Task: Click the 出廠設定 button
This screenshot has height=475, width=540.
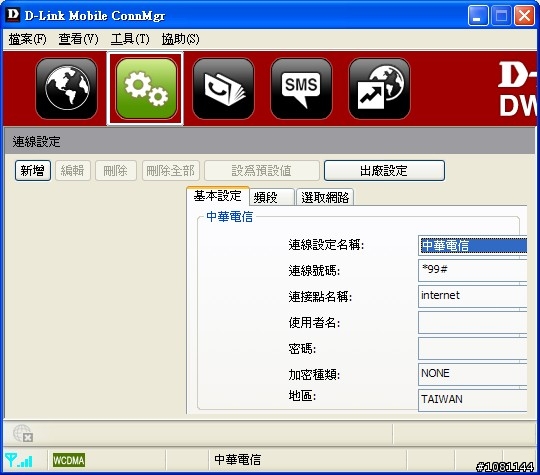Action: coord(384,171)
